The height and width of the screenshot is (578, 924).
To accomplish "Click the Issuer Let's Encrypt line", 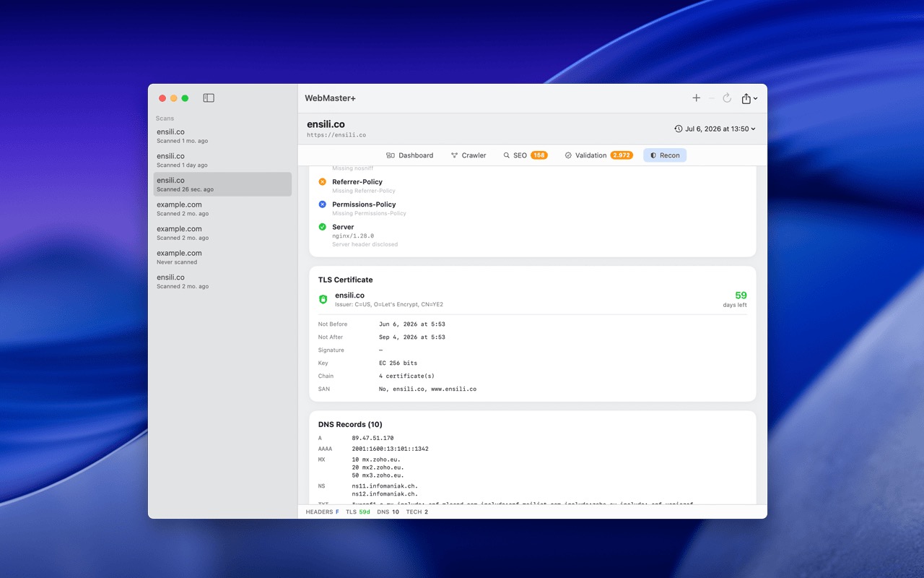I will [x=389, y=305].
